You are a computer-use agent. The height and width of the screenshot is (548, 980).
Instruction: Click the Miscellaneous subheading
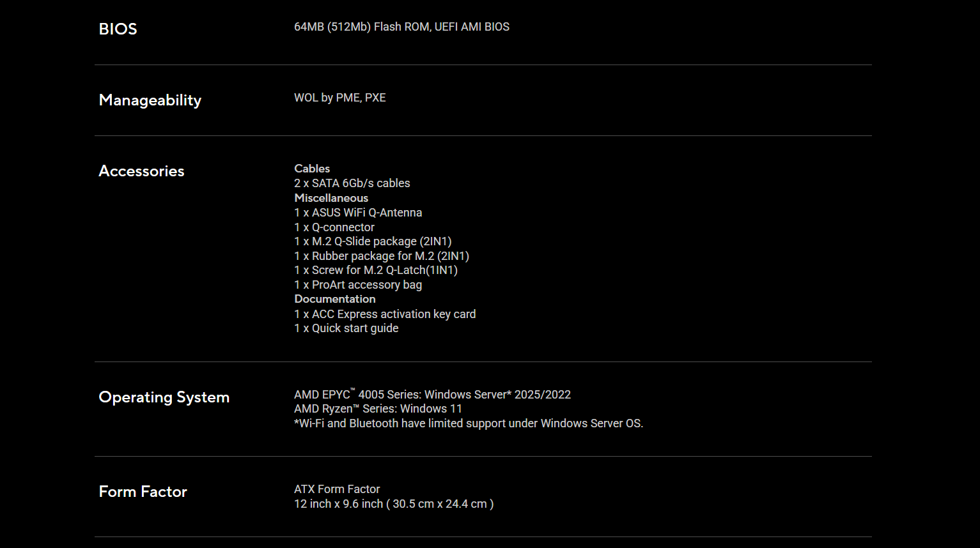(331, 198)
